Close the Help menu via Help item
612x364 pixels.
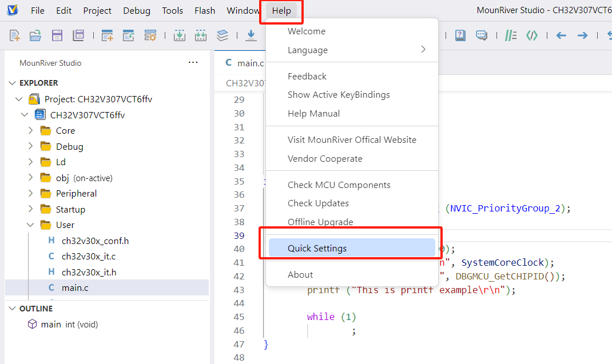[281, 10]
